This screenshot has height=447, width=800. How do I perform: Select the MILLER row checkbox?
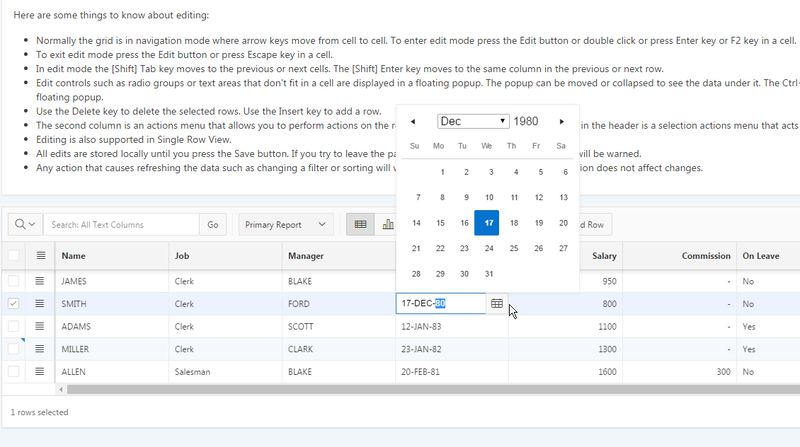pyautogui.click(x=13, y=349)
